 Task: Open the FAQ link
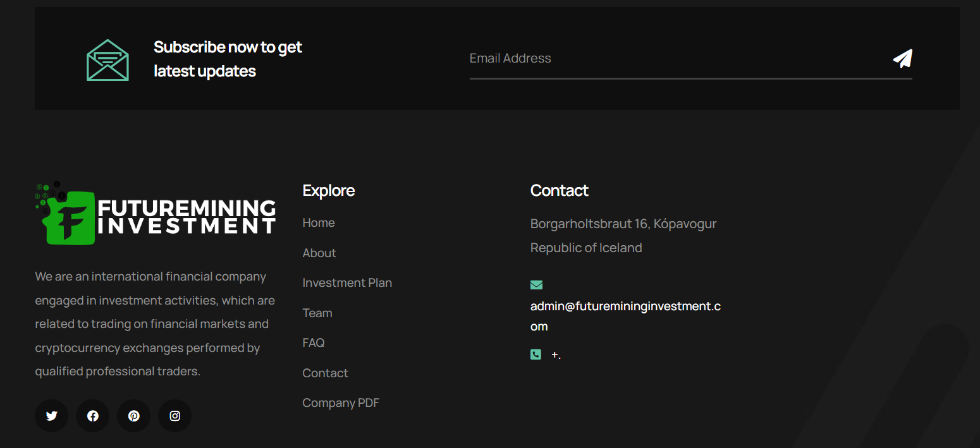tap(314, 343)
